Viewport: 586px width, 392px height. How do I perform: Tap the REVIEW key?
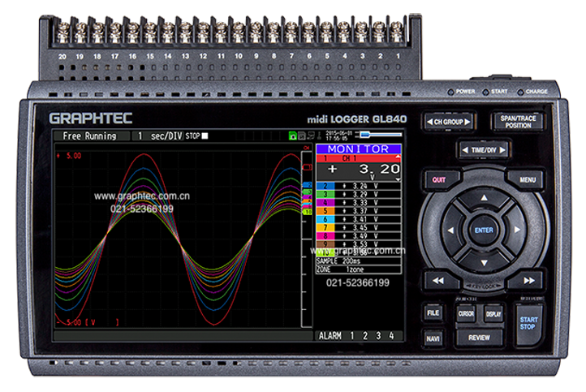(479, 338)
